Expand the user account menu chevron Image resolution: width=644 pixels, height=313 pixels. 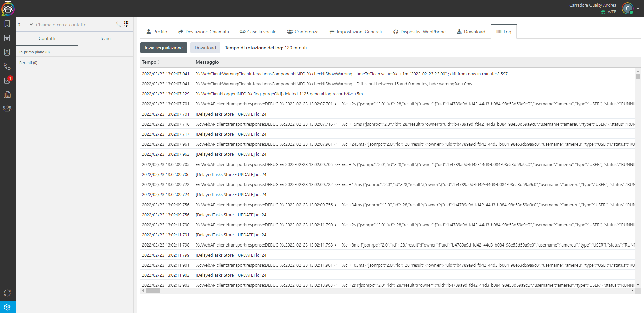638,9
